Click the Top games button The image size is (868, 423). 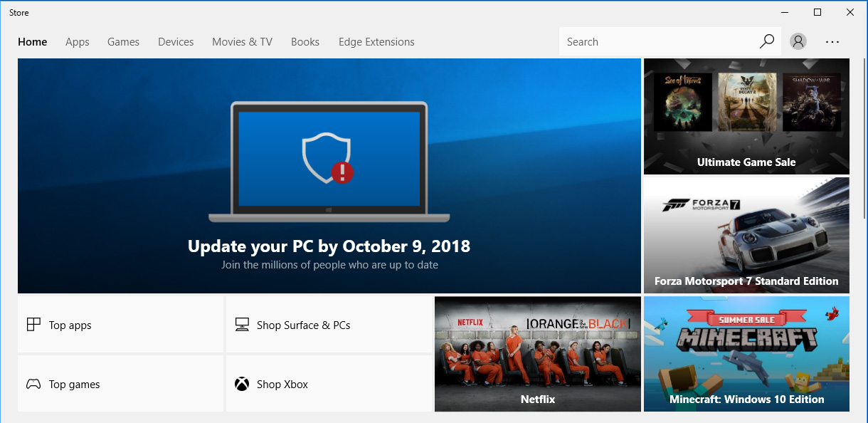point(121,384)
